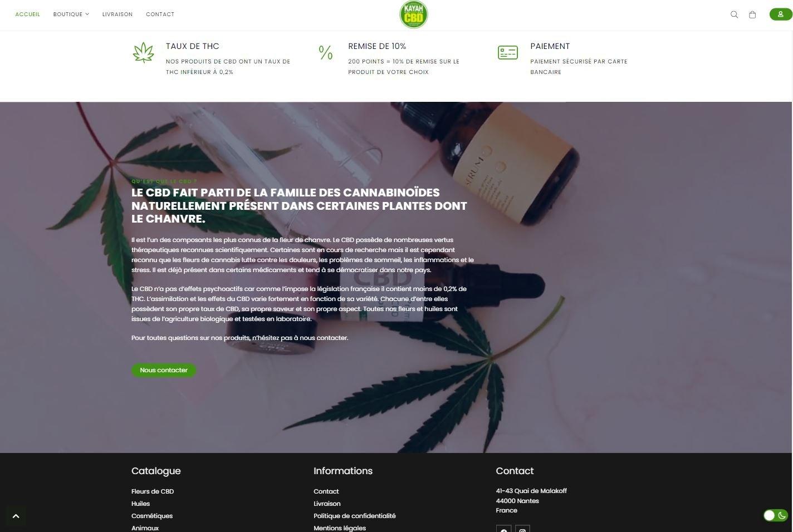Open the shopping bag cart icon

click(752, 14)
